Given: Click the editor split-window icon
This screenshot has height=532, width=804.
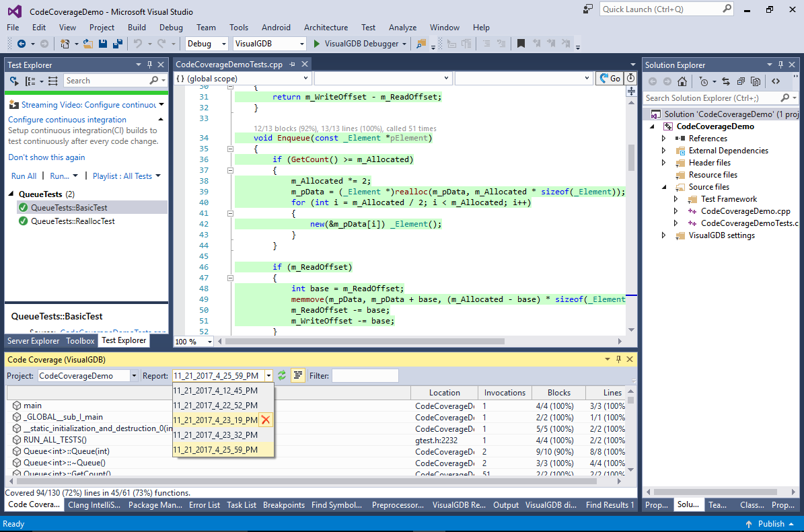Looking at the screenshot, I should click(x=631, y=91).
